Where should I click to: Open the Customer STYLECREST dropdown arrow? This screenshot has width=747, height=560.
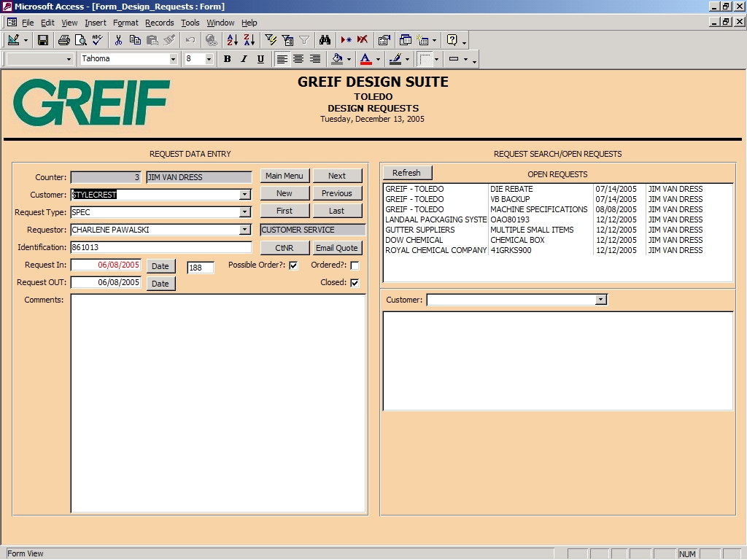(244, 195)
